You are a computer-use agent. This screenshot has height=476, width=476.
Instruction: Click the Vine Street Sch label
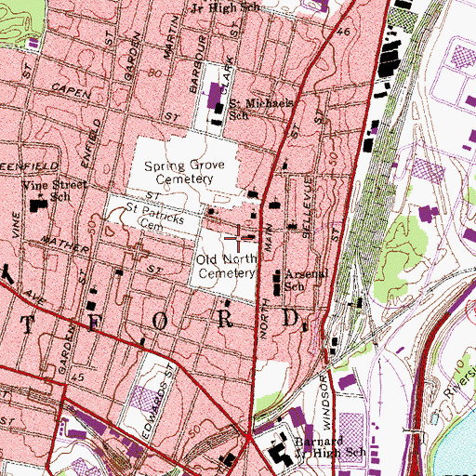55,191
